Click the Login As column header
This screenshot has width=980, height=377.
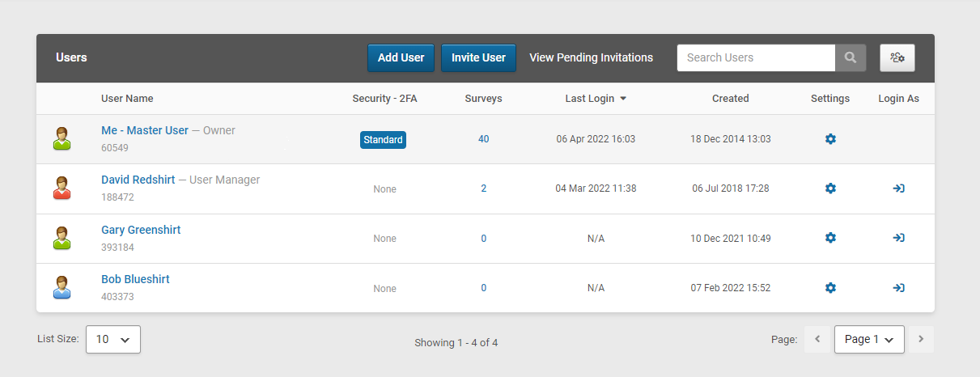click(x=899, y=99)
